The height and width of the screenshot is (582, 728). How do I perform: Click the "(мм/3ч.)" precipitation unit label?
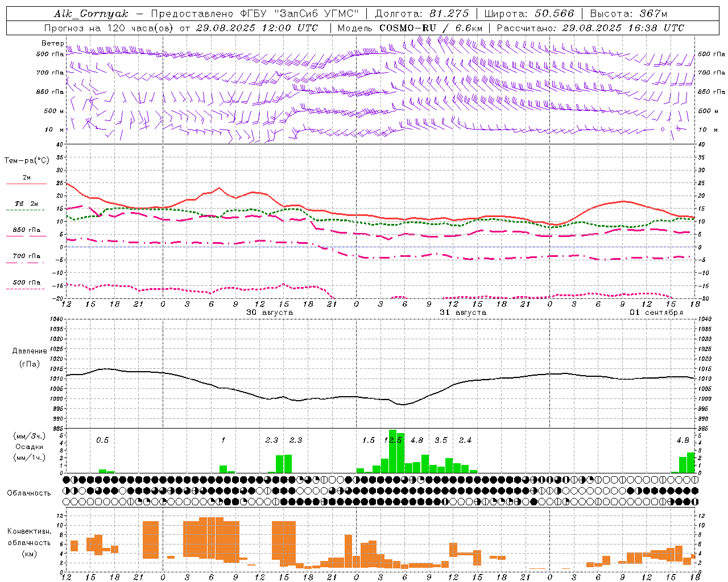pos(30,436)
